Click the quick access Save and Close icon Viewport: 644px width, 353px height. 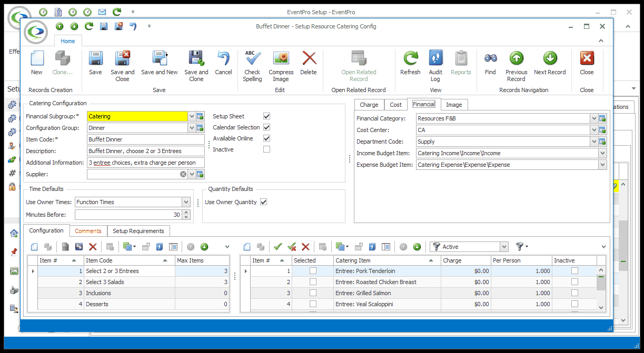[118, 26]
